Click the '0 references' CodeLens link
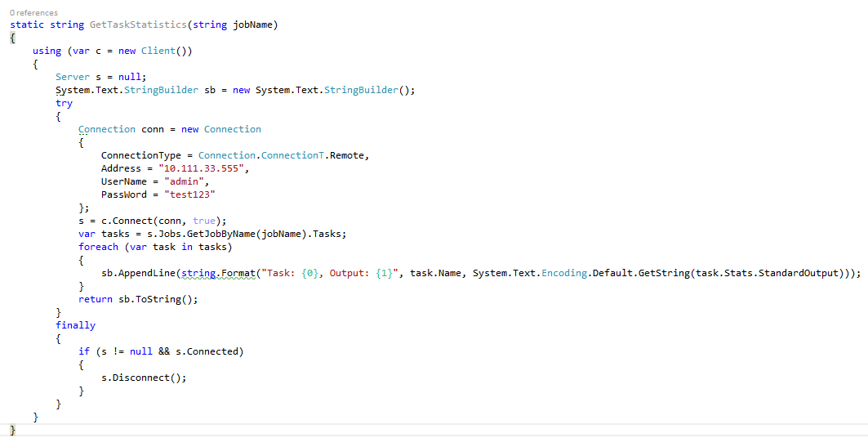868x447 pixels. tap(33, 13)
